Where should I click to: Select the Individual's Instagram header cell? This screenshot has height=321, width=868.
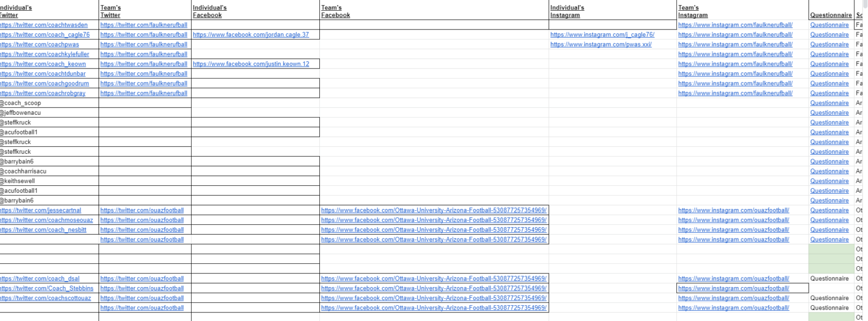coord(613,11)
